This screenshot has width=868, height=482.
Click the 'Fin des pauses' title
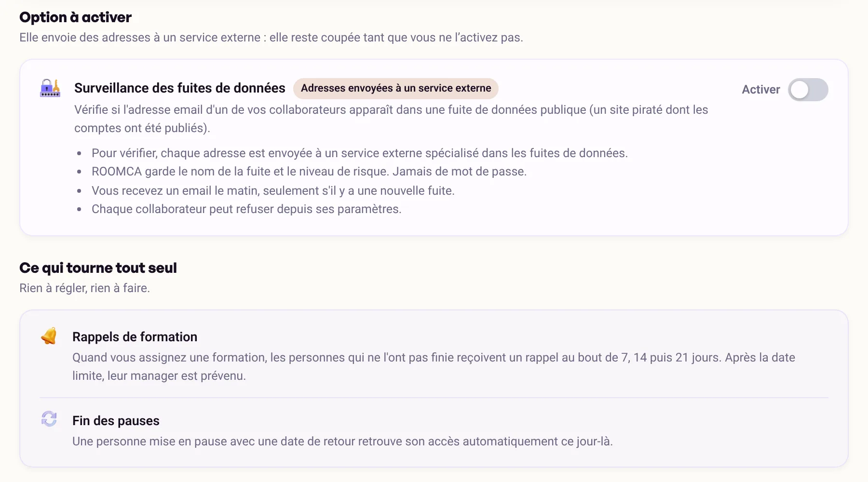click(x=116, y=421)
